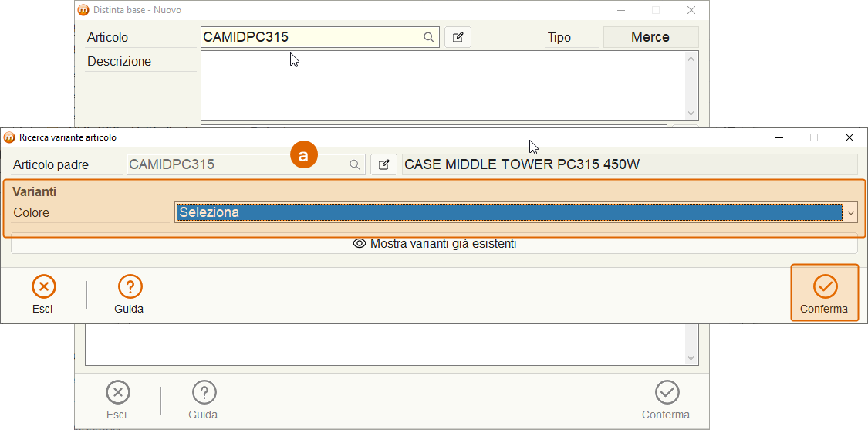Open Guida in Ricerca variante articolo dialog

[x=129, y=295]
